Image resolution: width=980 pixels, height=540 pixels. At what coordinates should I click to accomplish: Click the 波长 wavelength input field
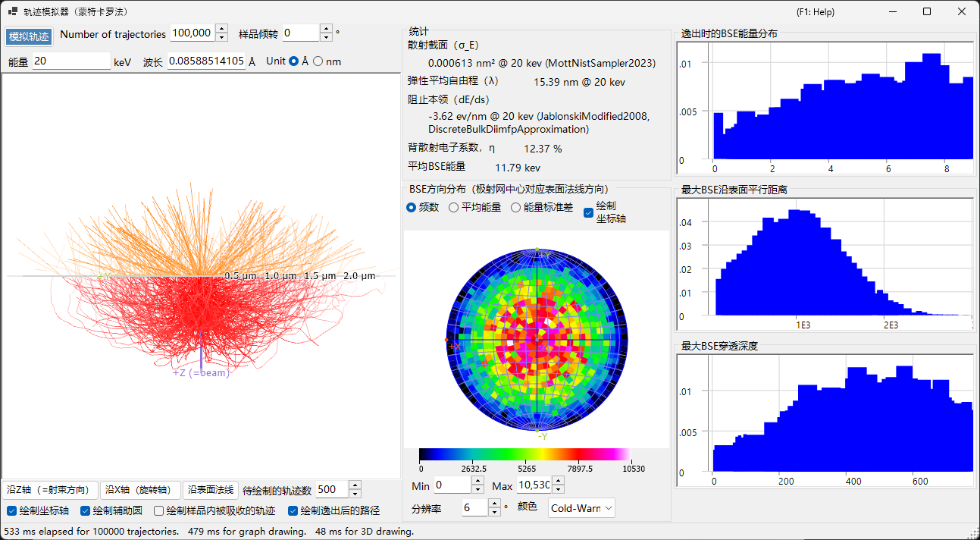click(x=206, y=61)
